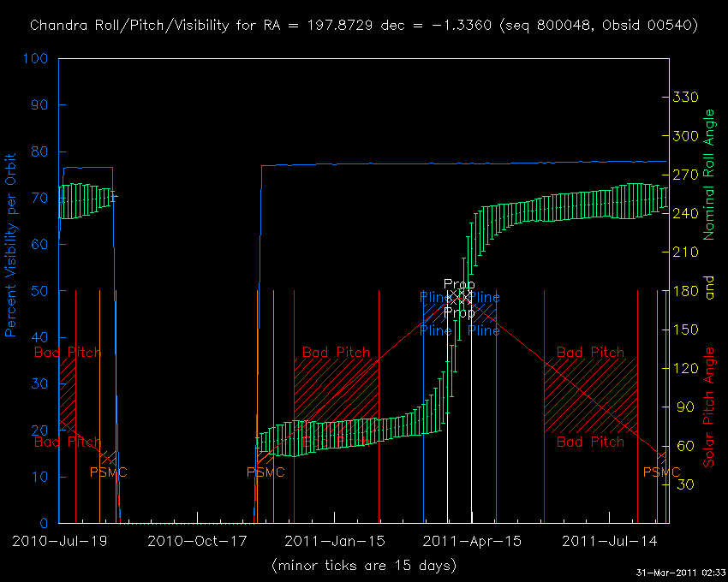Select the green Nominal Roll Angle axis label
The image size is (728, 582).
click(x=708, y=174)
